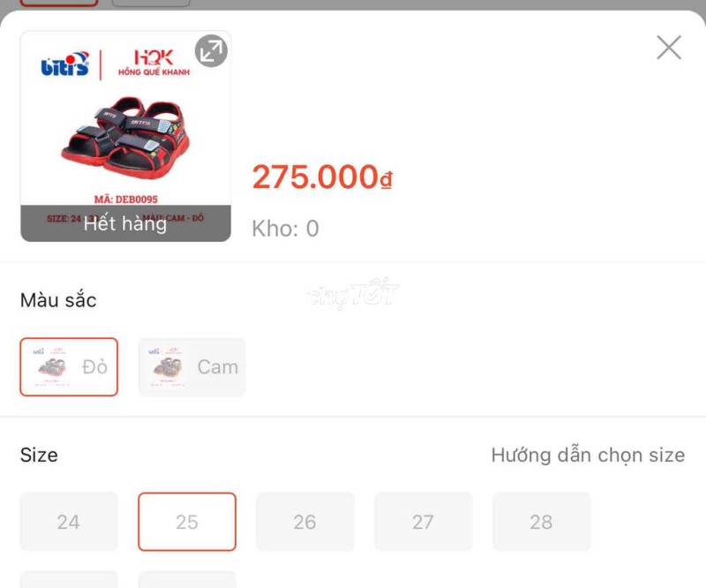
Task: Open the Hướng dẫn chọn size guide
Action: coord(588,455)
